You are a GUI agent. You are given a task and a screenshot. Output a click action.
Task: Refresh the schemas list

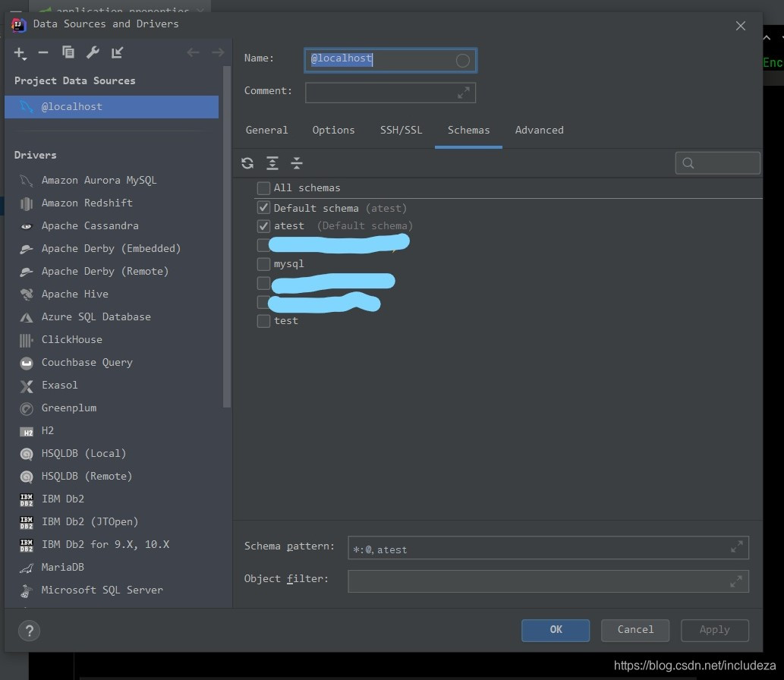247,163
